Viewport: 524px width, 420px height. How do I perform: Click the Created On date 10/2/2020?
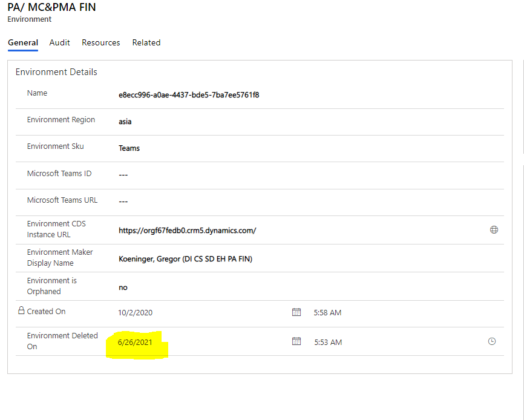136,313
